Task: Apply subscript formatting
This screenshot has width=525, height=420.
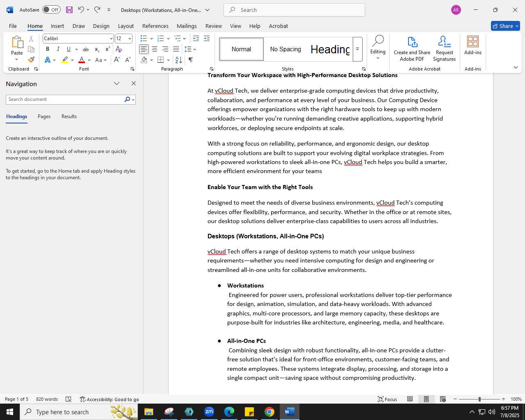Action: (97, 49)
